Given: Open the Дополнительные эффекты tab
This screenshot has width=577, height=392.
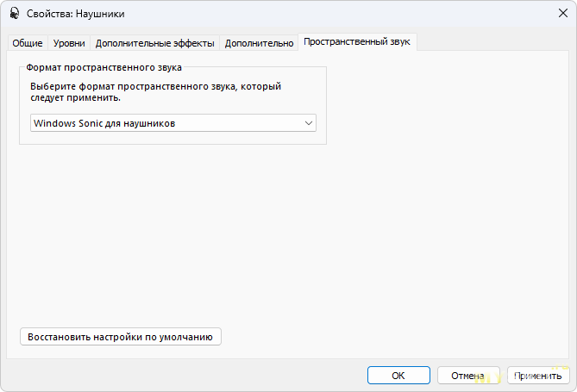Looking at the screenshot, I should (155, 43).
